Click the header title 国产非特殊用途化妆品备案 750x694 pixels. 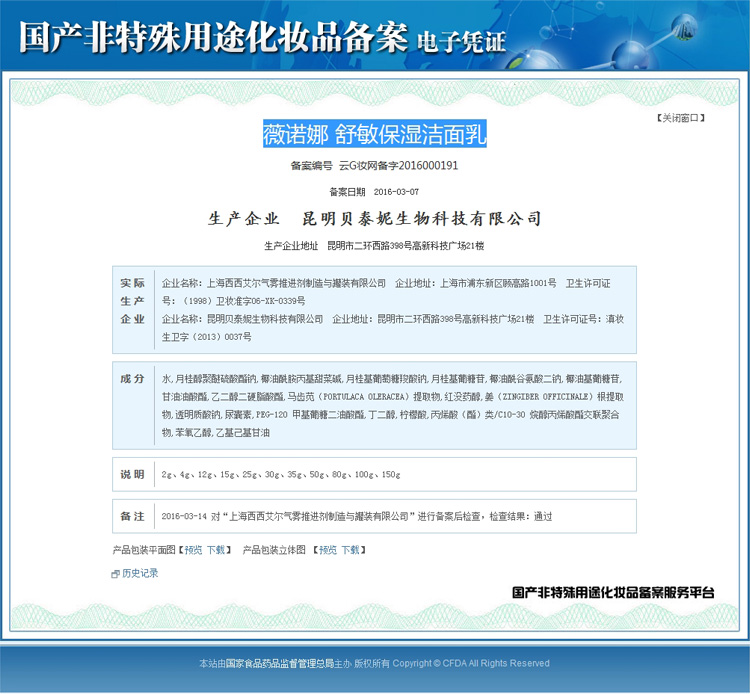(213, 37)
